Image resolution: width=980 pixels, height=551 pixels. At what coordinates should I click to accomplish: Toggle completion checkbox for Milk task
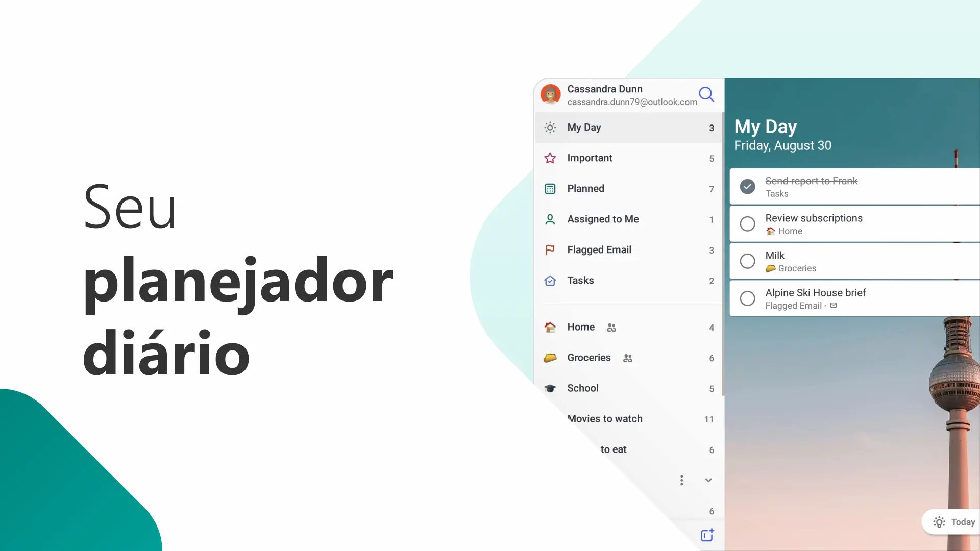click(x=747, y=261)
